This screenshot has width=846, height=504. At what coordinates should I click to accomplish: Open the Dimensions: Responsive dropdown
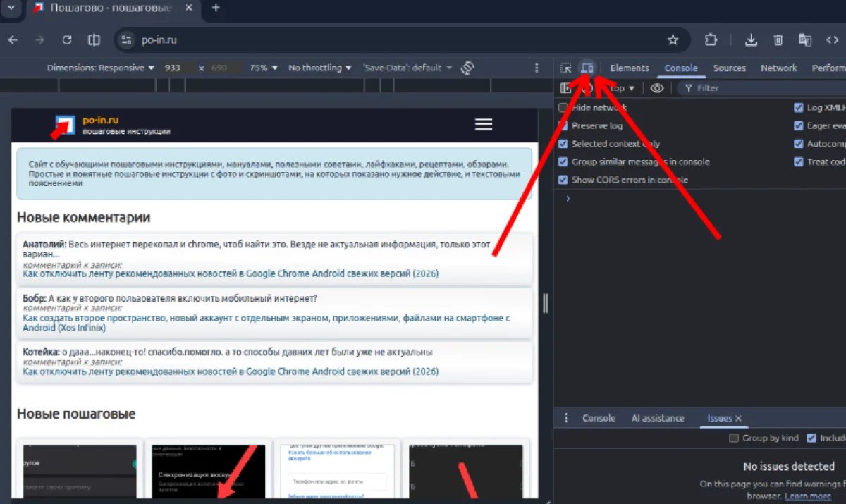100,68
